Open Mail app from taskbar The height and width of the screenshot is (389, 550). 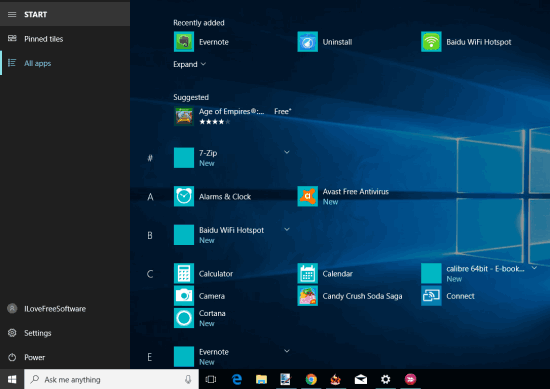tap(361, 379)
